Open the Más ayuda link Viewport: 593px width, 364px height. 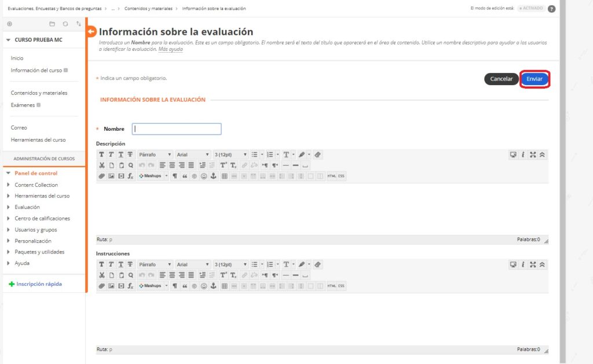171,49
